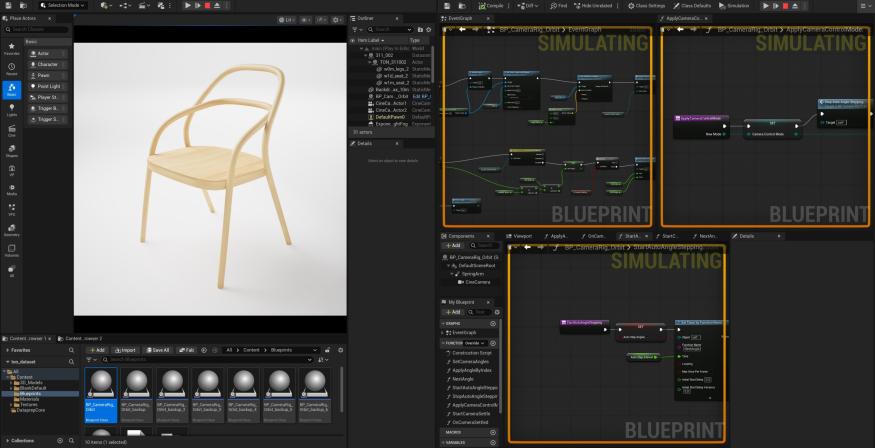
Task: Select CineCamera in Components tree
Action: (x=473, y=282)
